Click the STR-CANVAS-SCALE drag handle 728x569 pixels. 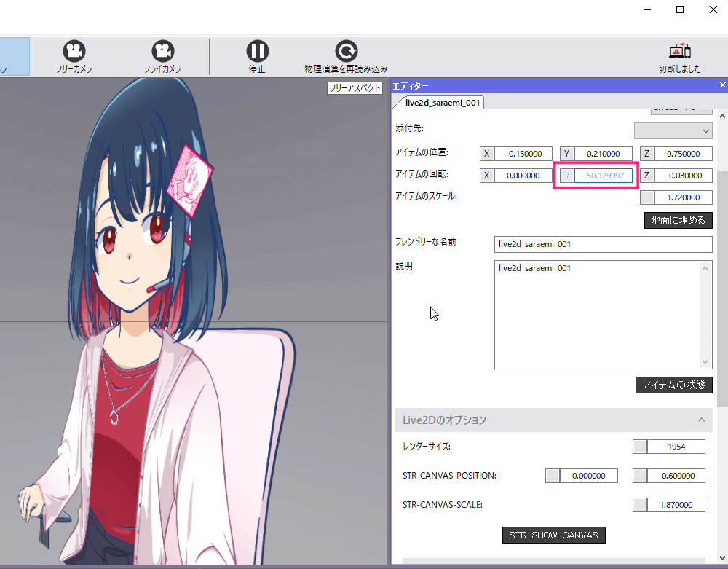point(640,505)
